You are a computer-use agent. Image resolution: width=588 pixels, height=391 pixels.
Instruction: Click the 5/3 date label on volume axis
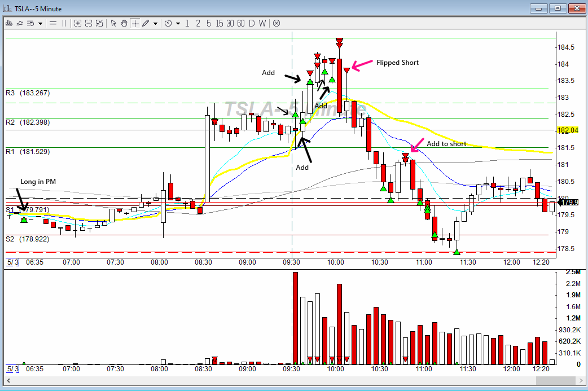[x=12, y=369]
